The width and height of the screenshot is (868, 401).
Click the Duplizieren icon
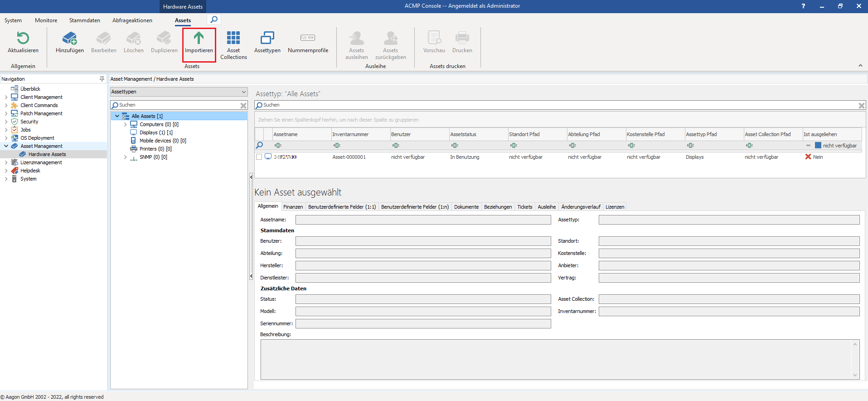pyautogui.click(x=164, y=38)
